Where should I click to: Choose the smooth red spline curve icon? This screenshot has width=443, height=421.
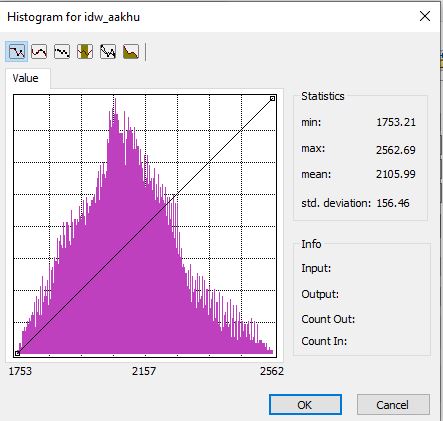coord(39,52)
